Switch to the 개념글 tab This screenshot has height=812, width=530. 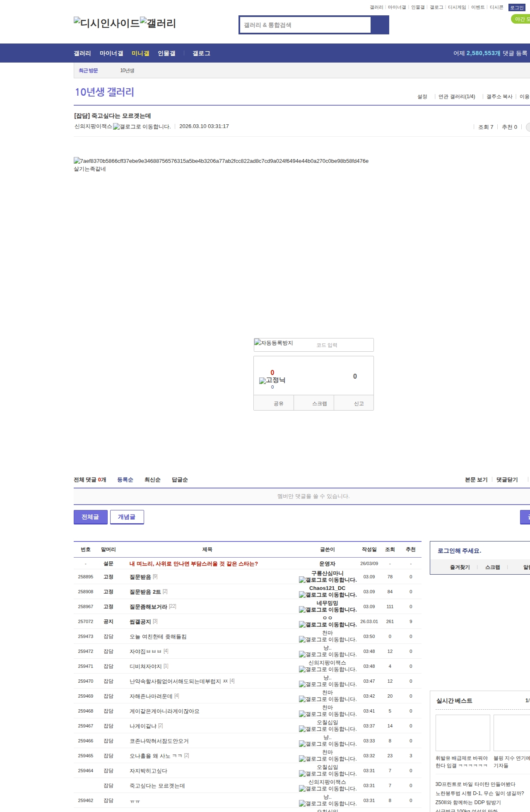point(127,517)
